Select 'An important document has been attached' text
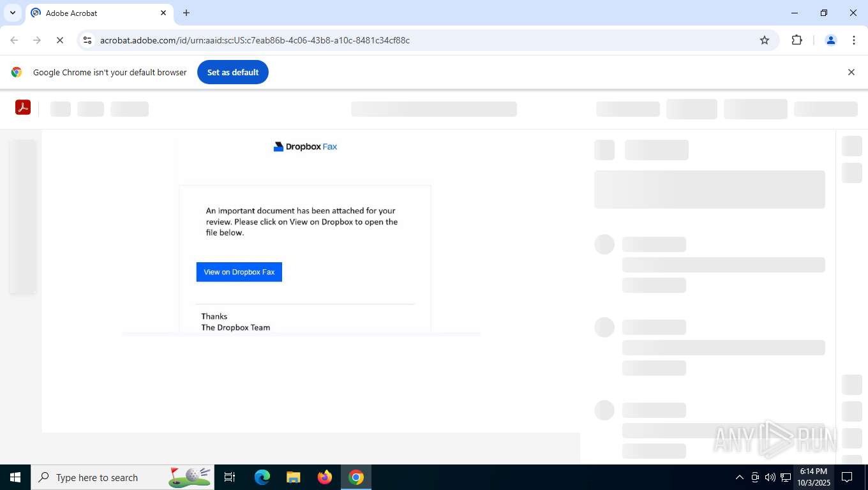The height and width of the screenshot is (490, 868). click(281, 211)
